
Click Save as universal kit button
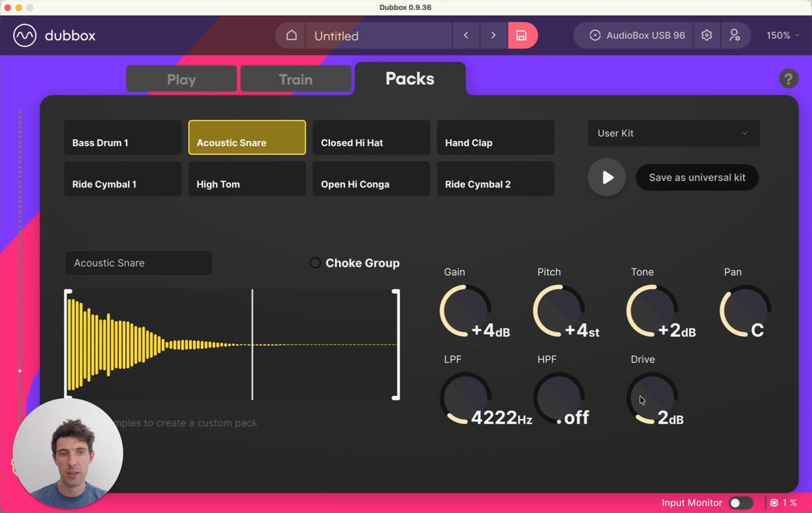[697, 178]
